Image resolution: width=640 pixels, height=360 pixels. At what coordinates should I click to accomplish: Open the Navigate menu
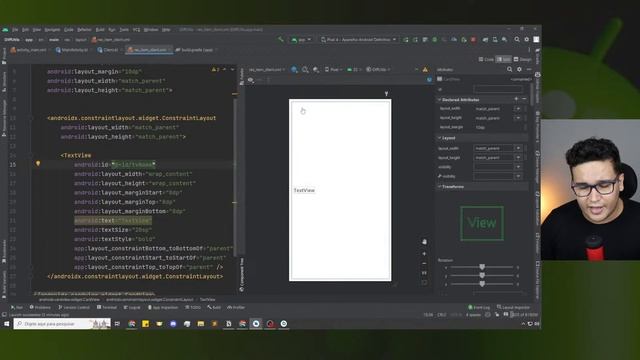point(52,30)
